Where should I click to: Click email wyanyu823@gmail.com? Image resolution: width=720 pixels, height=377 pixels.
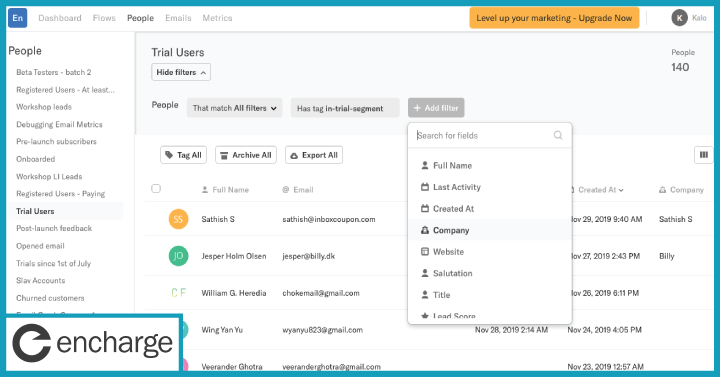[322, 330]
